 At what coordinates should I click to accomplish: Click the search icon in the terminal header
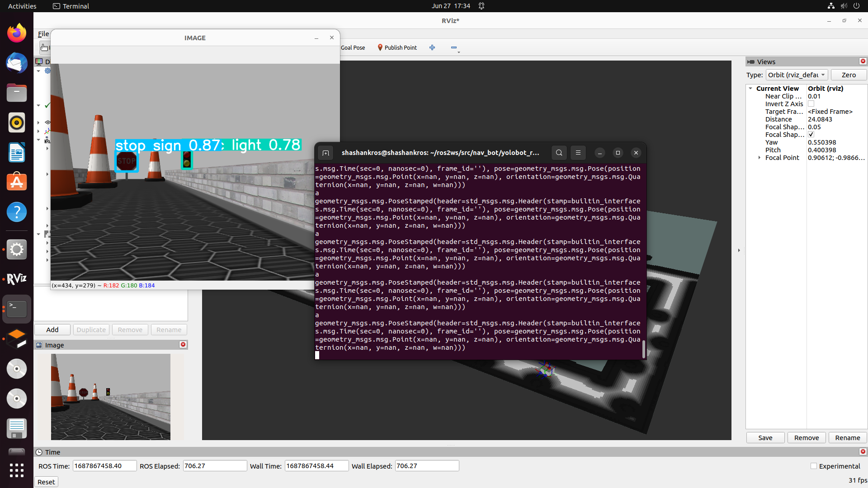tap(559, 153)
